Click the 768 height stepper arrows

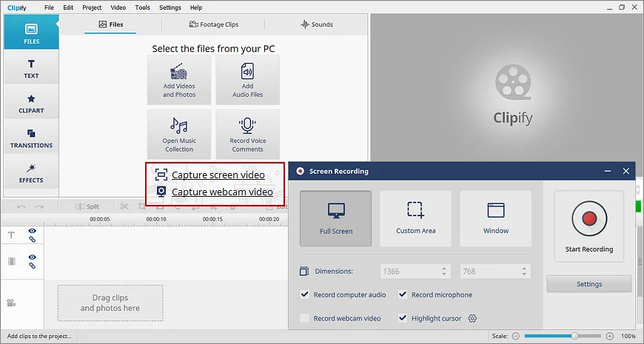(x=524, y=272)
